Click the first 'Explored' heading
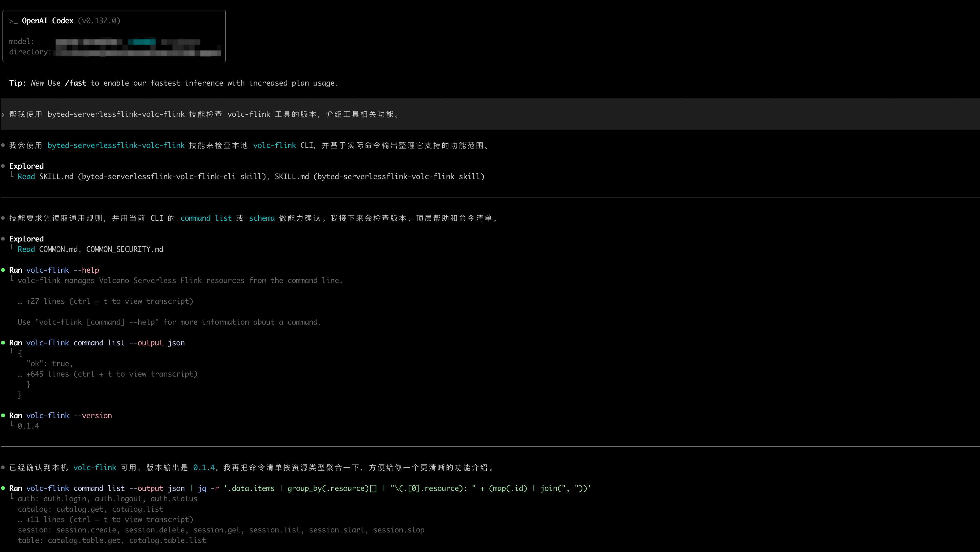 click(26, 166)
